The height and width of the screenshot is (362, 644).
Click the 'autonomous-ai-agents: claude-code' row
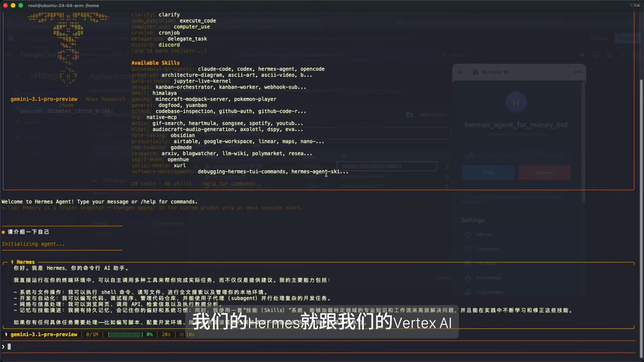228,69
